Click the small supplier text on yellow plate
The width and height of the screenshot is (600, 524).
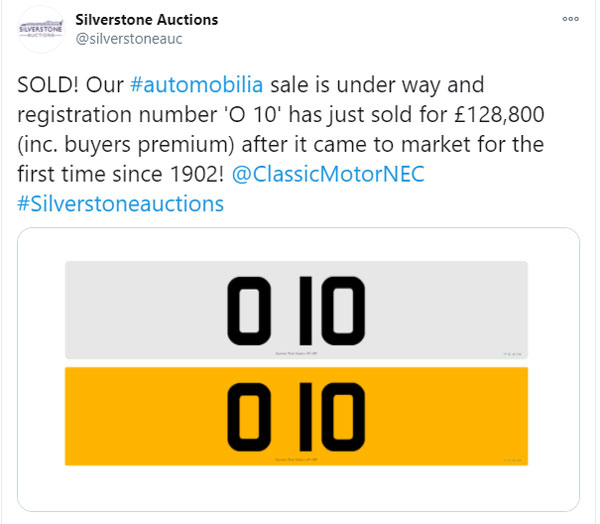pyautogui.click(x=297, y=460)
